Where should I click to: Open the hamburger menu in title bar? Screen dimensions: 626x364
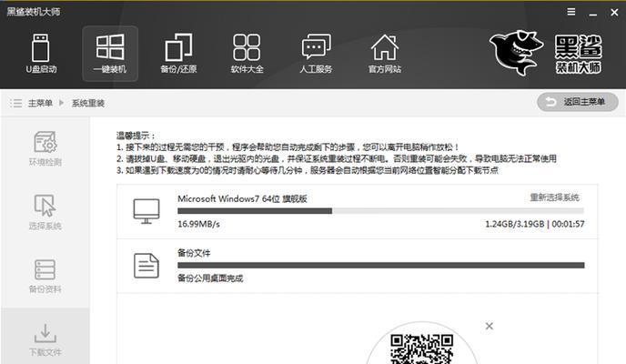pos(571,12)
